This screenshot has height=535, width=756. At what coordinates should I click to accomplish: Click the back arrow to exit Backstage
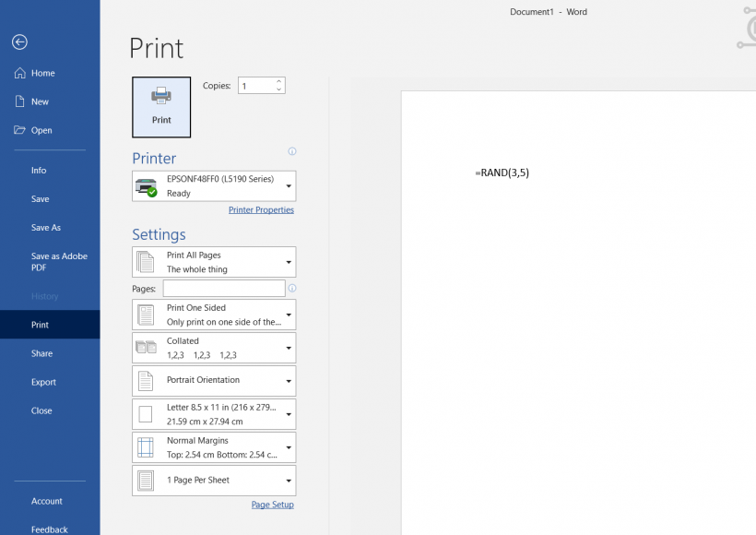[x=19, y=42]
